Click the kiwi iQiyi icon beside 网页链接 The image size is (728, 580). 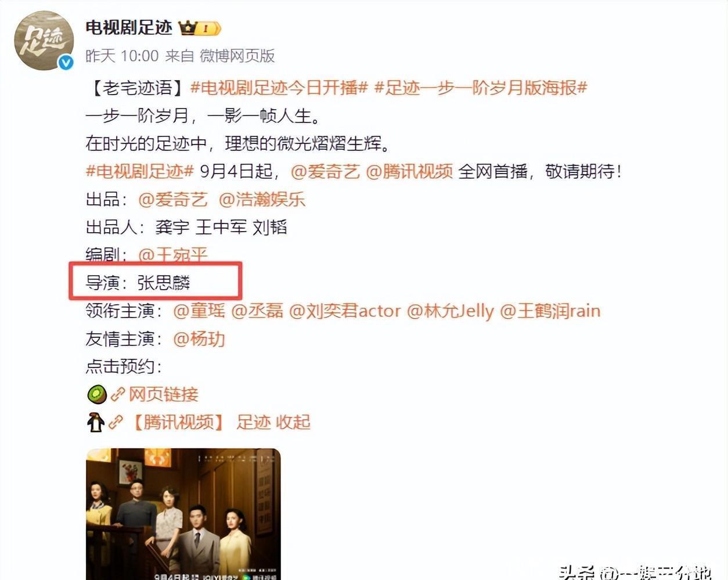click(97, 394)
